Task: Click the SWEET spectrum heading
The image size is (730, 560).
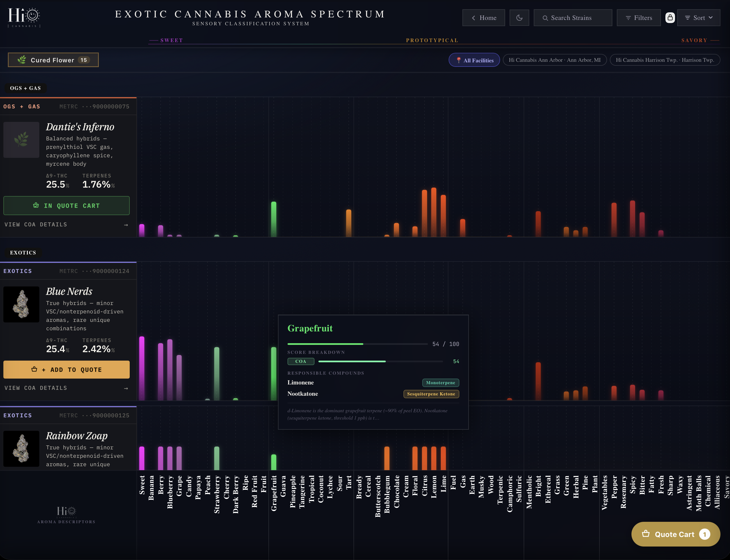Action: tap(172, 40)
